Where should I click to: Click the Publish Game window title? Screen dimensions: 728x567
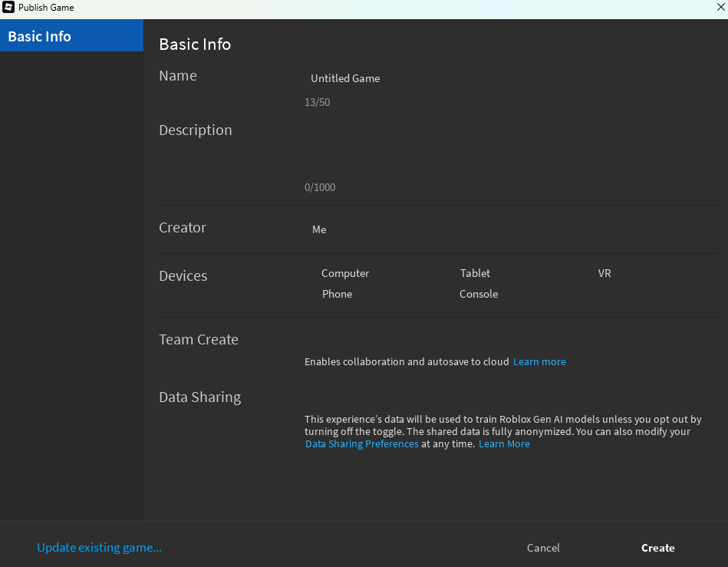tap(46, 8)
